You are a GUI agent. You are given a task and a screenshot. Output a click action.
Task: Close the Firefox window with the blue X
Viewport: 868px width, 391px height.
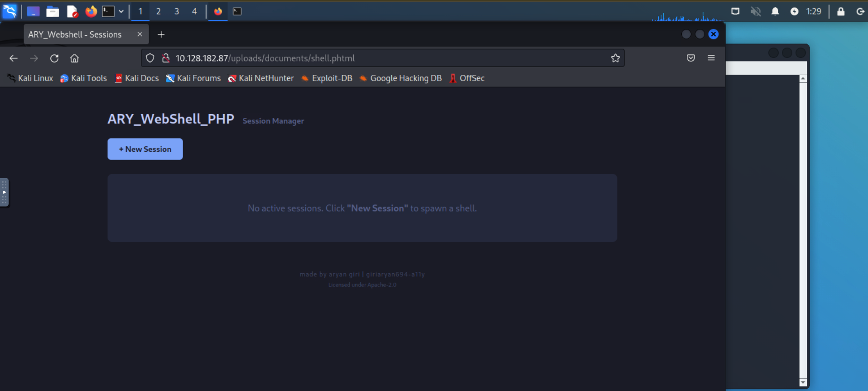click(x=714, y=34)
